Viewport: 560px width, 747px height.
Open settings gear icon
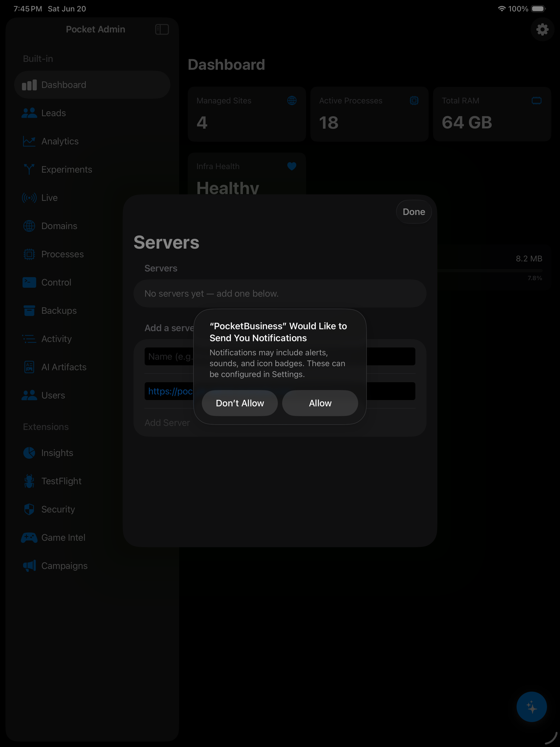[542, 29]
